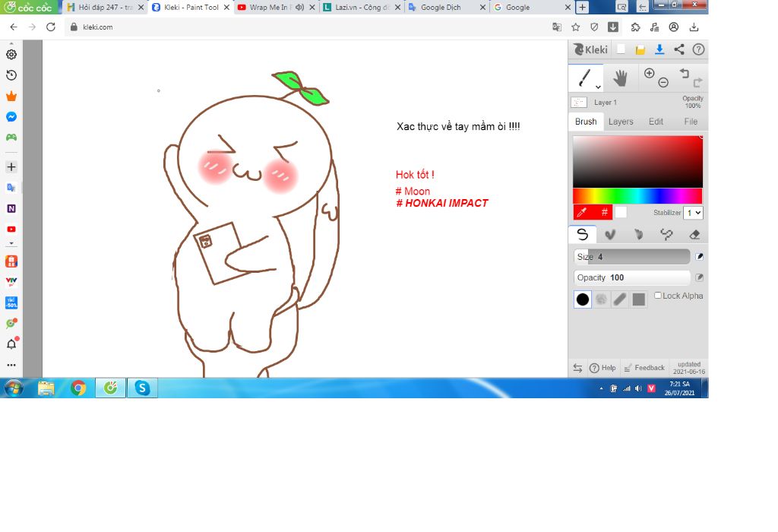Click the kleki.com address bar

[x=308, y=27]
